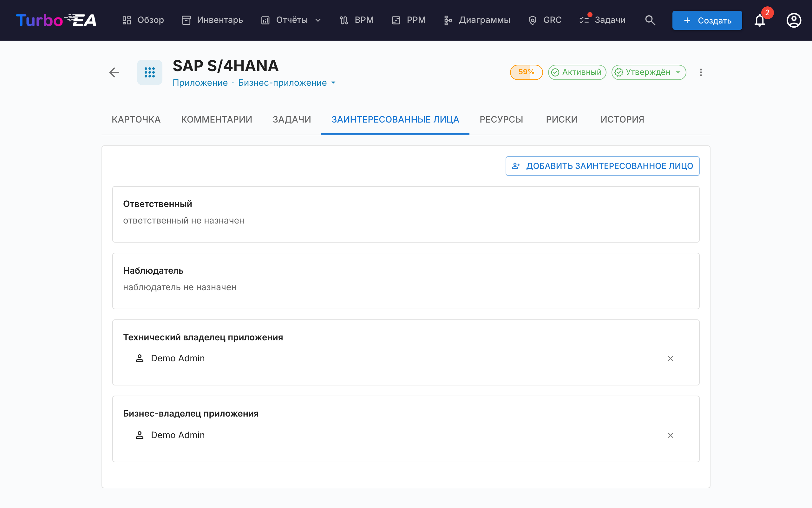Open the PPM section
Screen dimensions: 812x508
(x=409, y=20)
